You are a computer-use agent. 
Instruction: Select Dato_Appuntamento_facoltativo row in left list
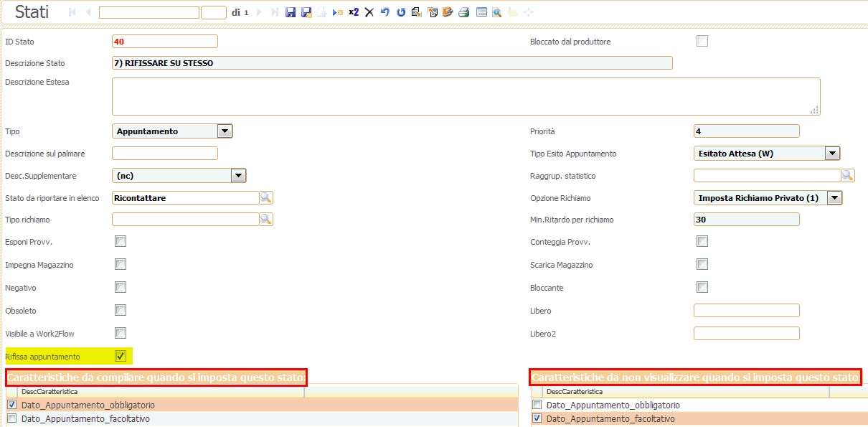86,418
